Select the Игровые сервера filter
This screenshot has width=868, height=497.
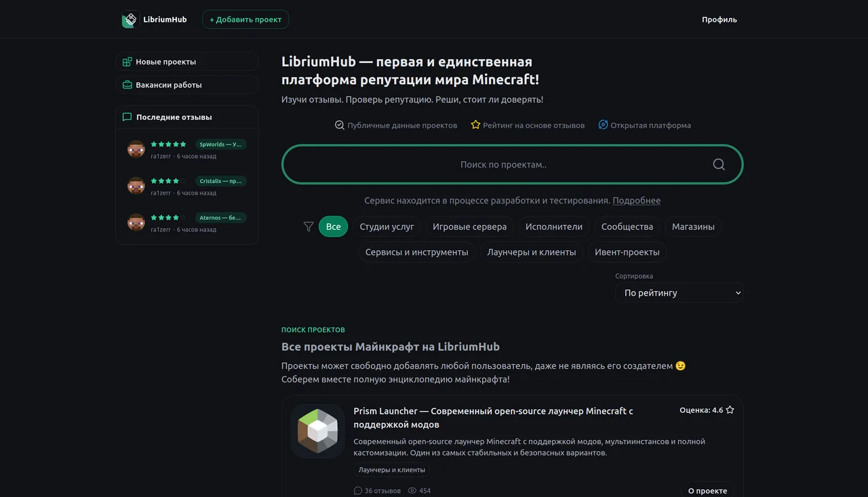(469, 226)
